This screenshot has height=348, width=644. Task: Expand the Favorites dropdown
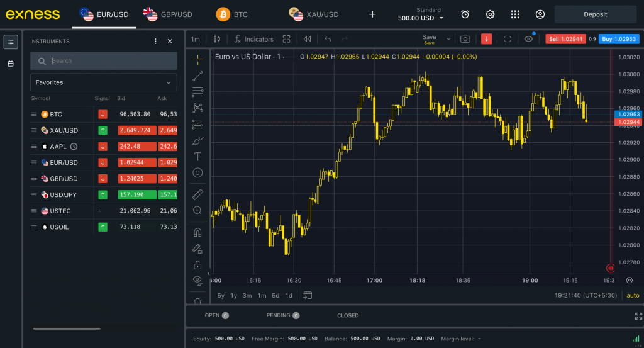pyautogui.click(x=104, y=82)
